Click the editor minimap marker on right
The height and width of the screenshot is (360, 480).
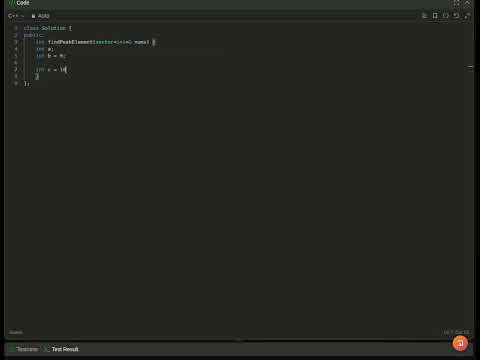[470, 67]
